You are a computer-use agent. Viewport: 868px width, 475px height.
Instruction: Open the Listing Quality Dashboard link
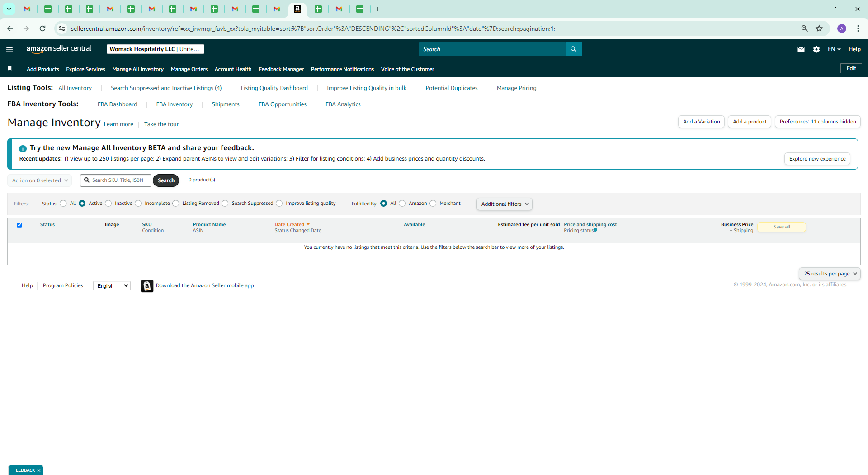274,88
